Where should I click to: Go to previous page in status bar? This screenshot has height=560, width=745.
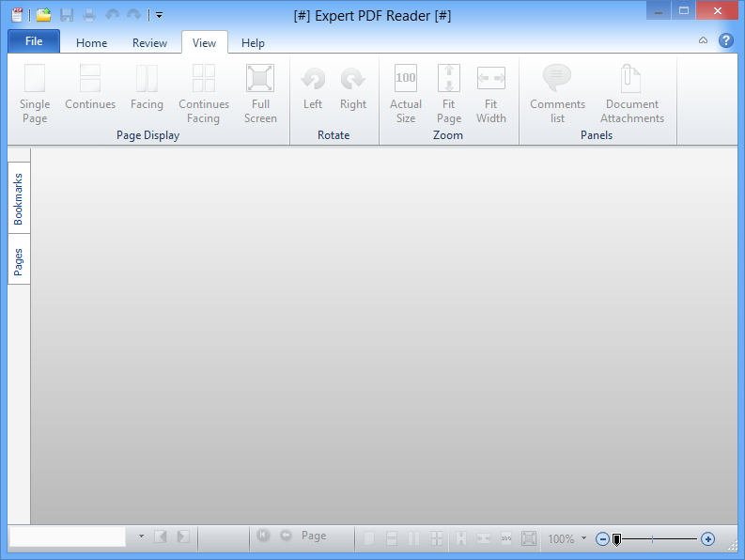pyautogui.click(x=286, y=536)
